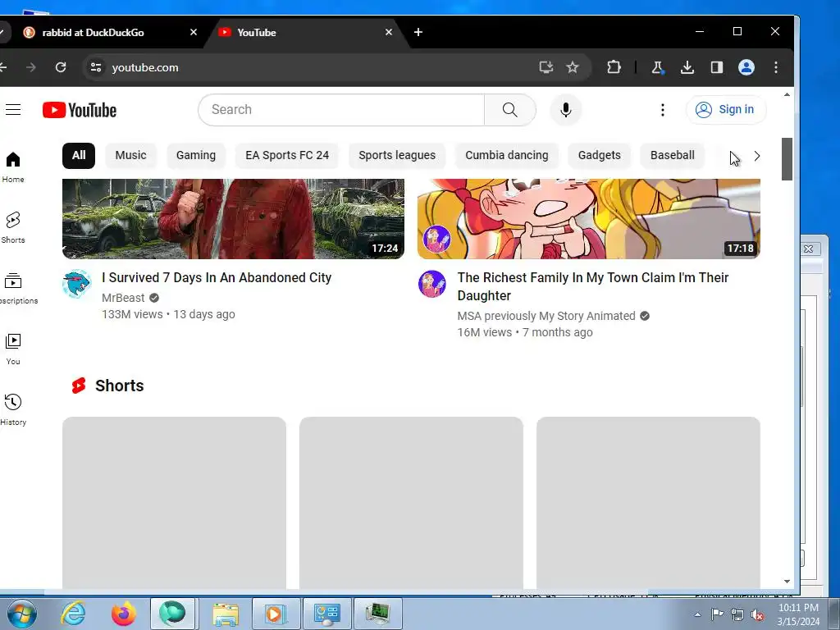840x630 pixels.
Task: Click the muted volume tray icon
Action: pyautogui.click(x=757, y=614)
